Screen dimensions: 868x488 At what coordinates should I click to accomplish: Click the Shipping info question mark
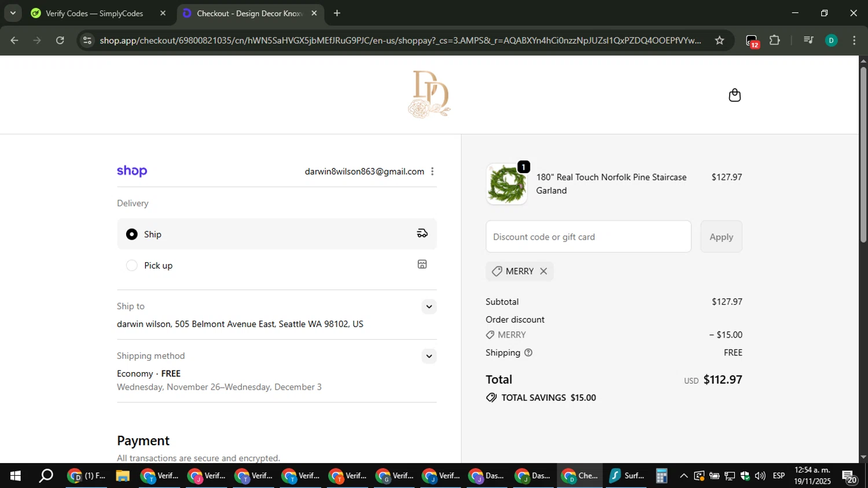pos(528,353)
